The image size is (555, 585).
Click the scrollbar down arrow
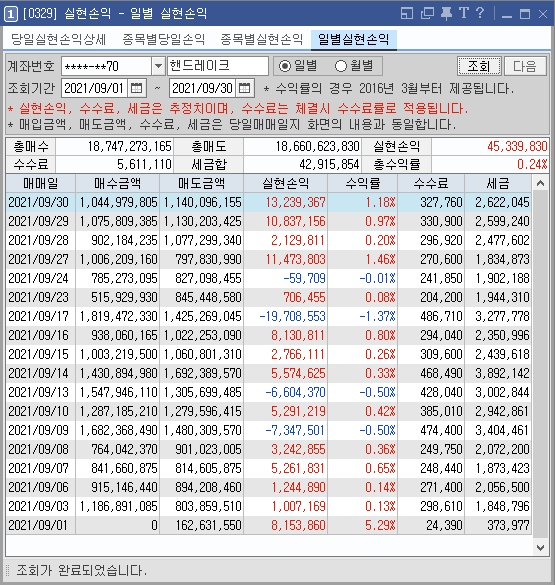click(540, 548)
